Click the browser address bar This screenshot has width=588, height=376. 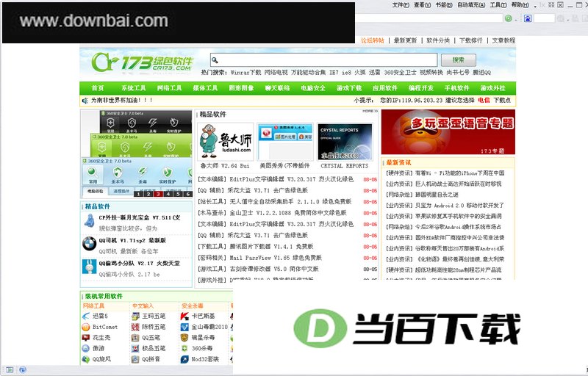tap(429, 18)
